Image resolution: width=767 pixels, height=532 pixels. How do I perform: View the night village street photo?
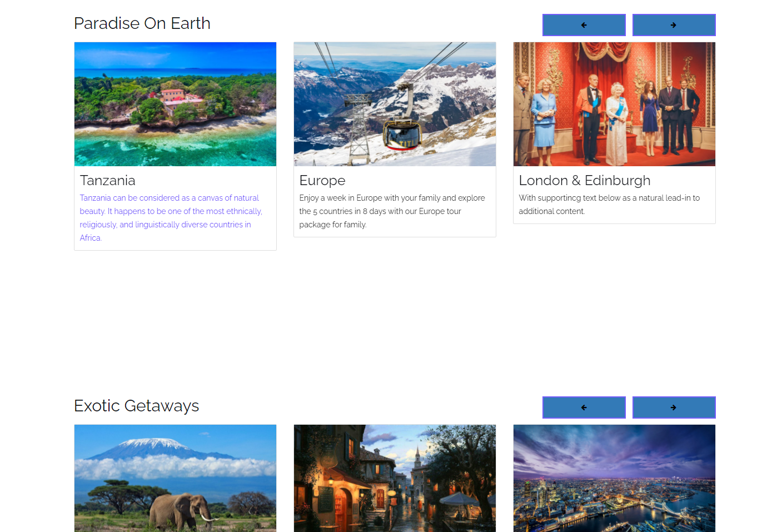(395, 478)
